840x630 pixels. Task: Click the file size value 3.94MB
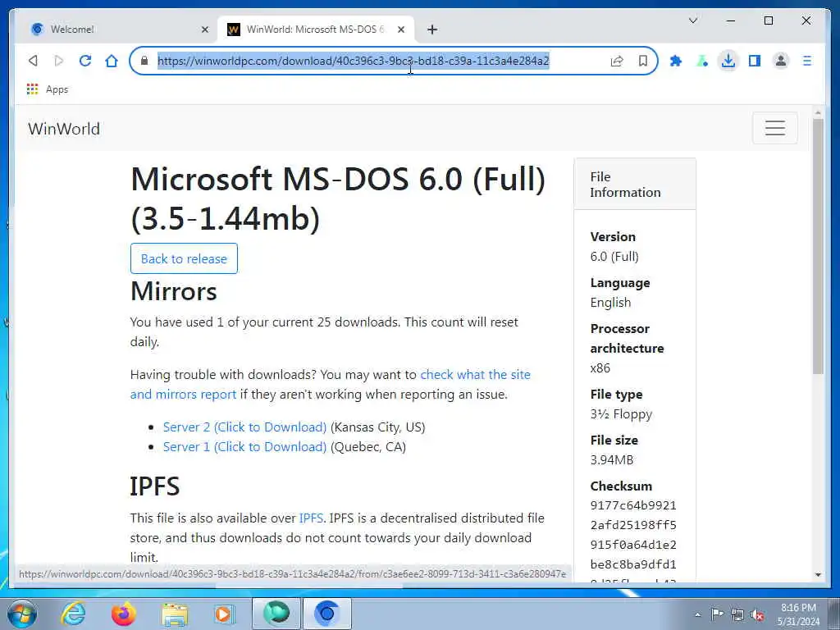[612, 459]
